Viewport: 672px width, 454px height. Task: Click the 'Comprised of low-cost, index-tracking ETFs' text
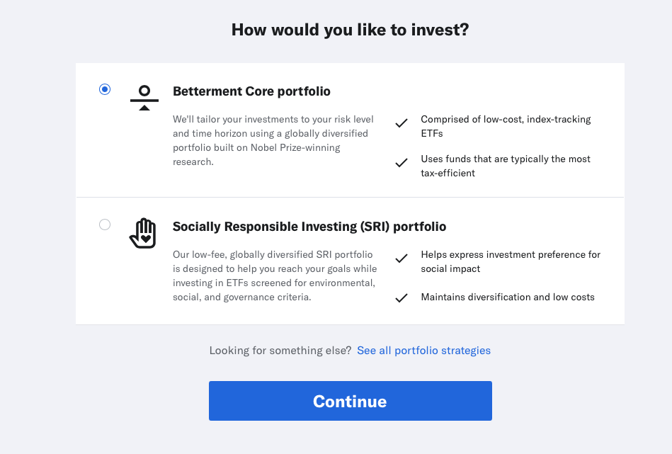pyautogui.click(x=506, y=126)
